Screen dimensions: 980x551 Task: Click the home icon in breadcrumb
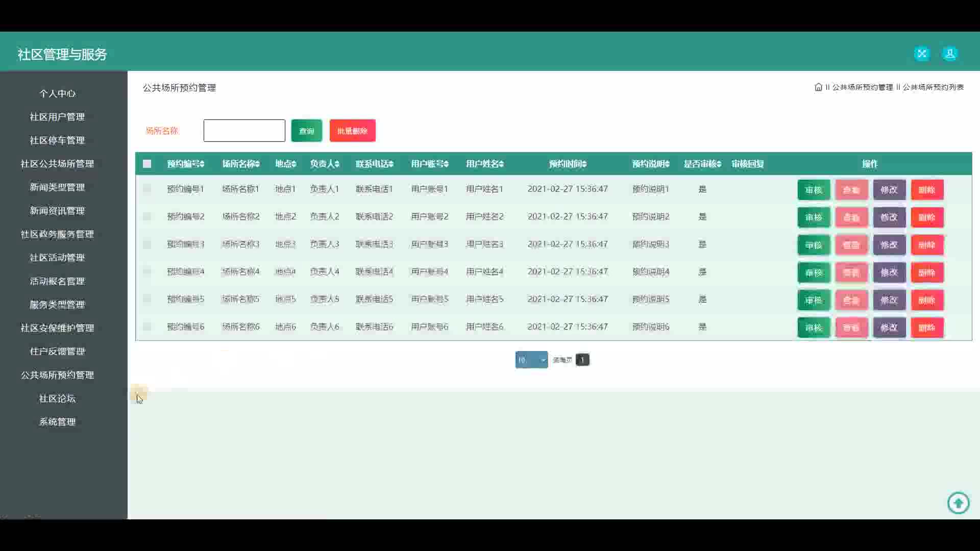click(818, 87)
